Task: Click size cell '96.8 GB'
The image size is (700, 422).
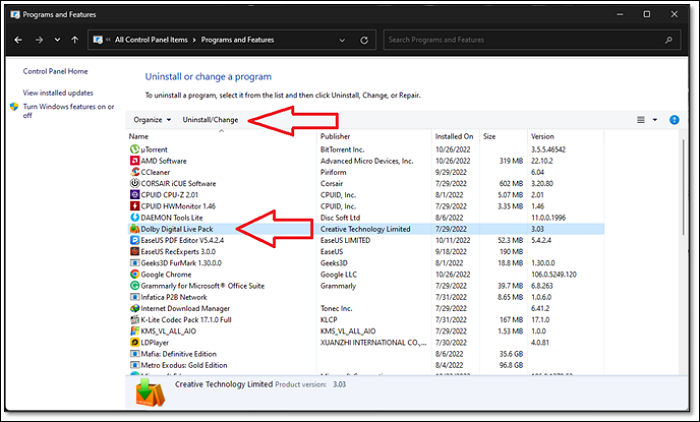Action: click(512, 365)
